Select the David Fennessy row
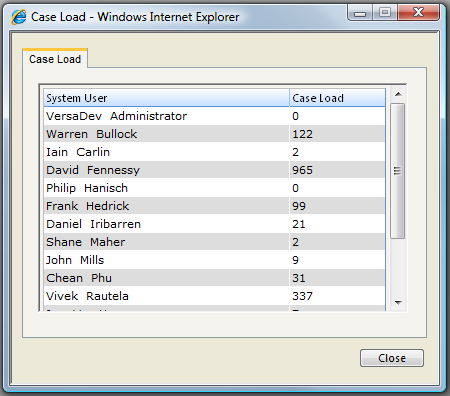 pos(215,170)
